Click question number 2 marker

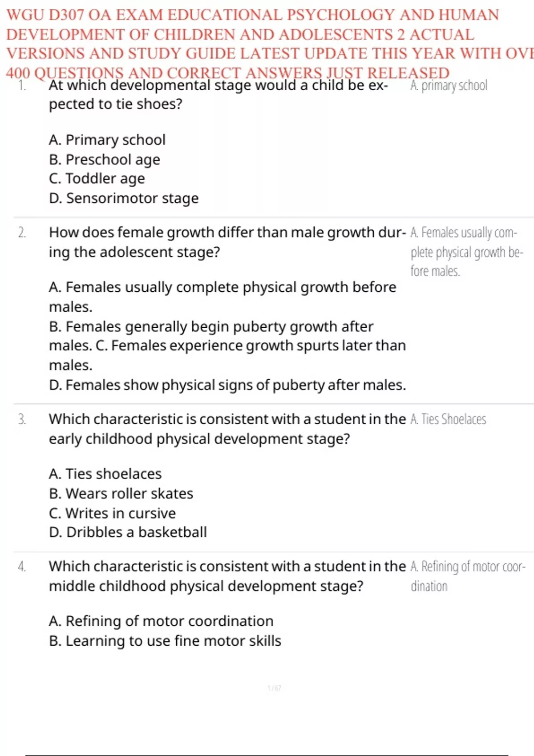[x=22, y=233]
